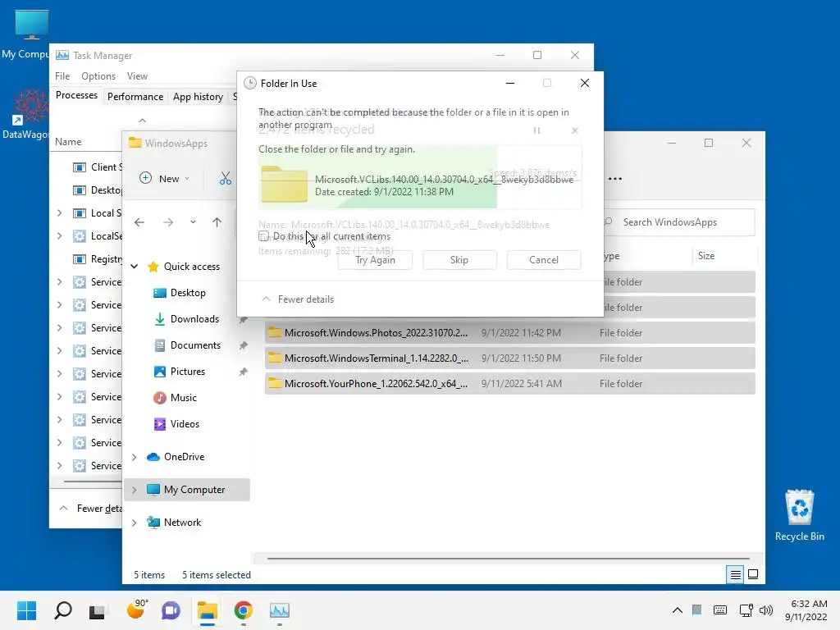Open Task Manager Options menu
Image resolution: width=840 pixels, height=630 pixels.
tap(98, 76)
